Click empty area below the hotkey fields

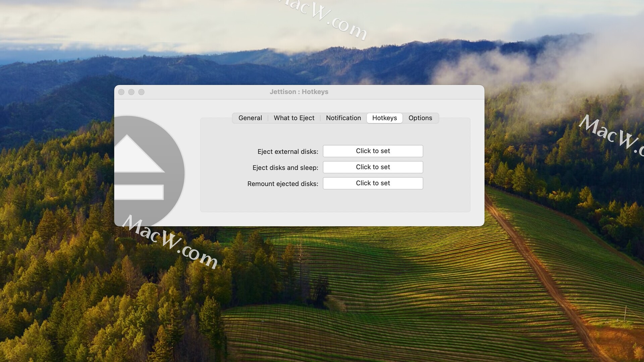pos(335,201)
